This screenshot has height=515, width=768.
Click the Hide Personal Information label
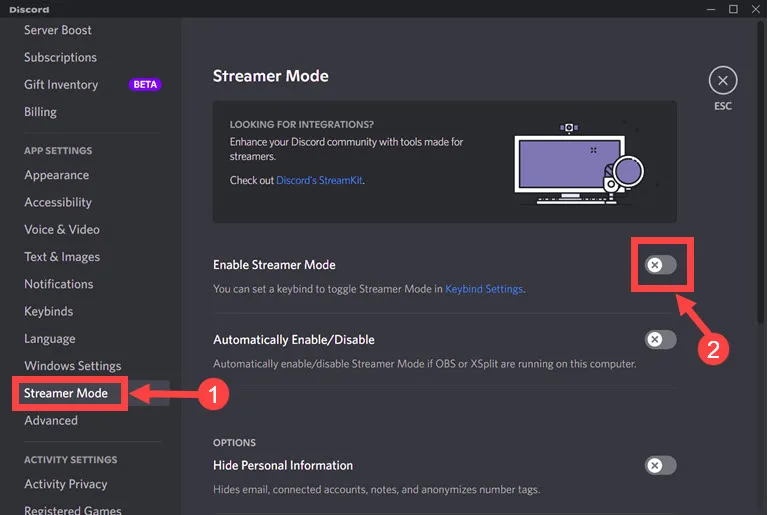pyautogui.click(x=283, y=466)
